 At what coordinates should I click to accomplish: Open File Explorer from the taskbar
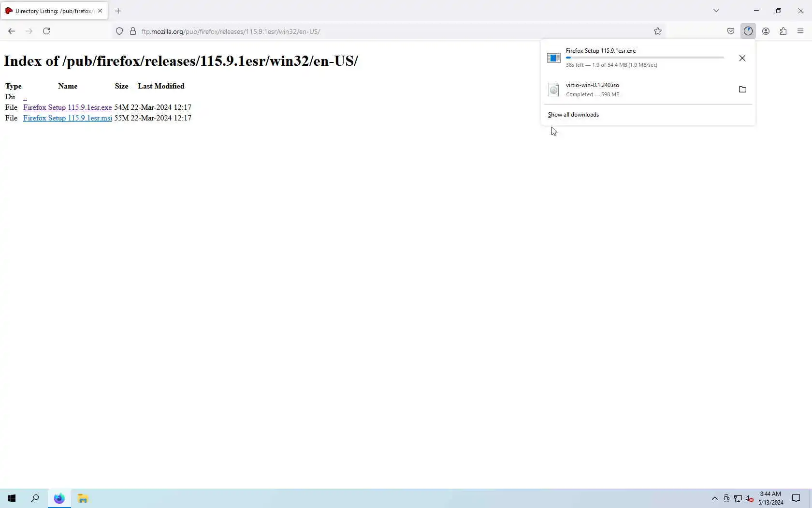(x=83, y=498)
